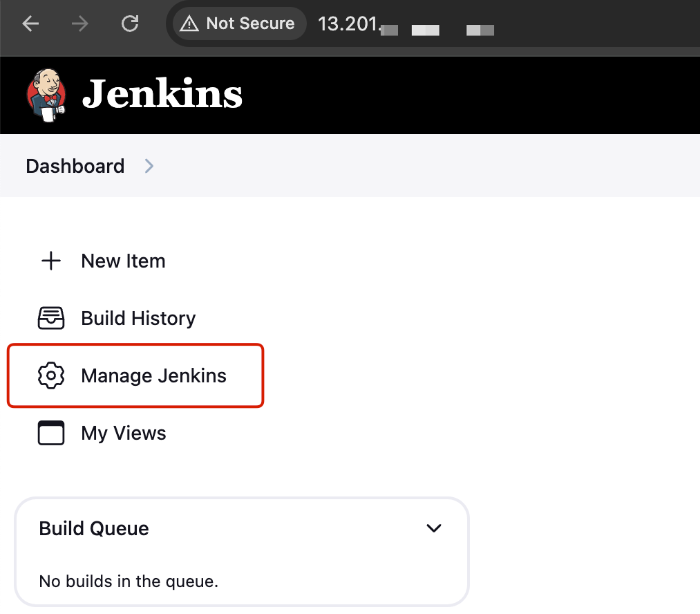Click the Jenkins butler logo
Viewport: 700px width, 614px height.
pyautogui.click(x=46, y=95)
